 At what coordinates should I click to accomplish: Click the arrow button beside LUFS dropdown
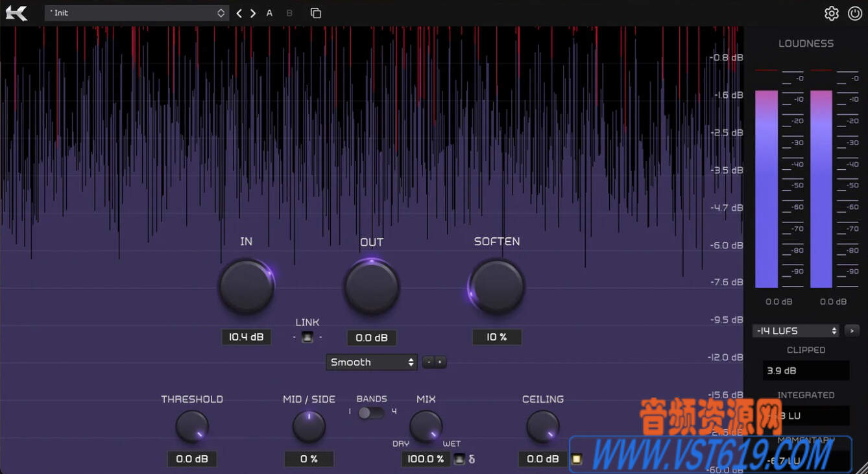pyautogui.click(x=852, y=331)
